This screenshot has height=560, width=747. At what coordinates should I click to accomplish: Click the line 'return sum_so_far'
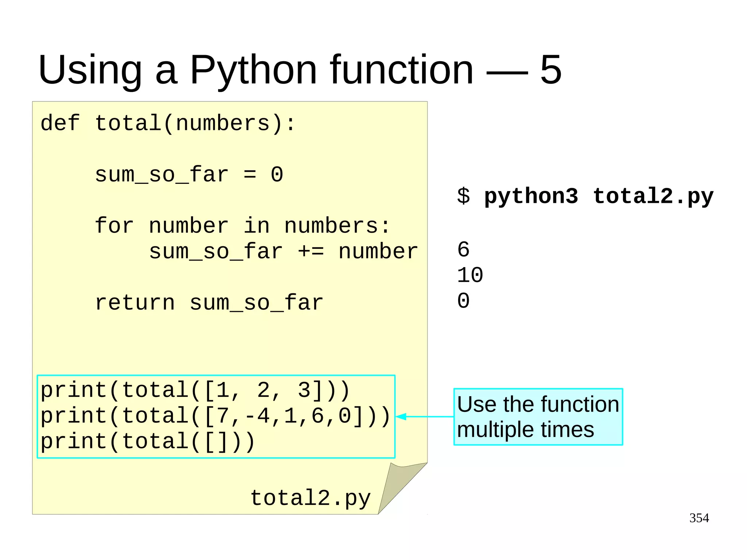[x=209, y=303]
